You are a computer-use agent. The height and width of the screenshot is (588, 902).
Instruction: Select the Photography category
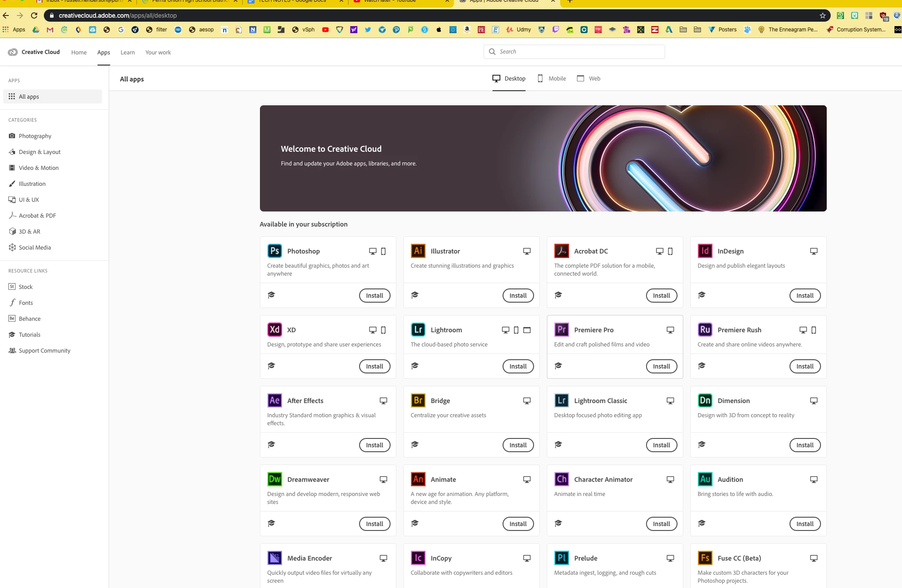(35, 136)
